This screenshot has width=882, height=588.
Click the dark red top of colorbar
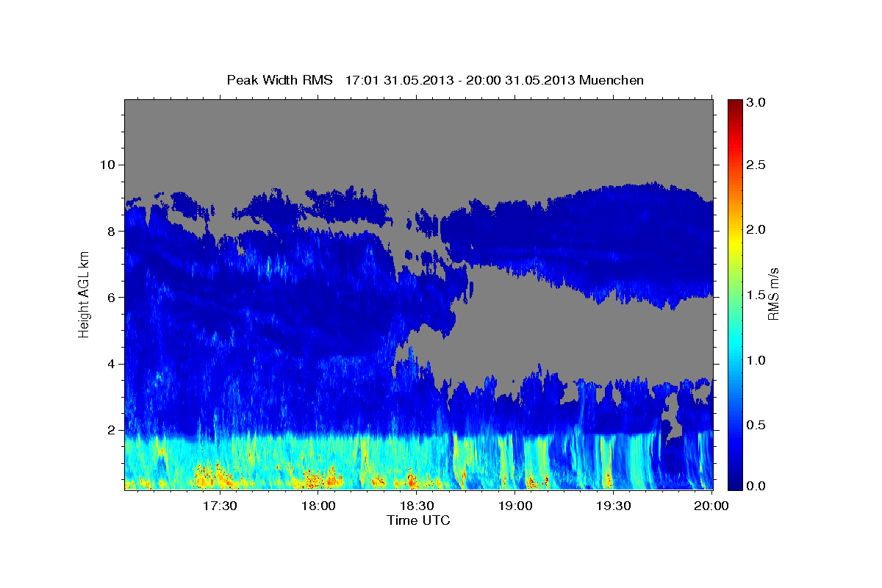click(x=734, y=104)
